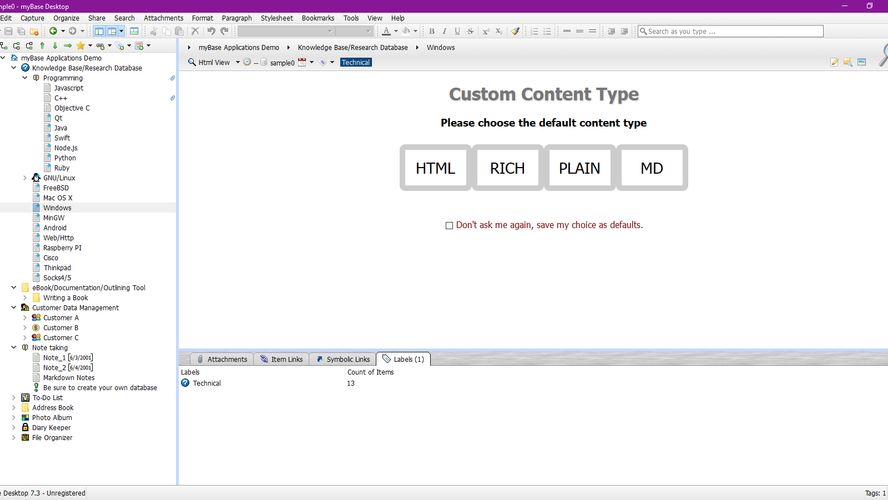Open the font color dropdown

(397, 31)
